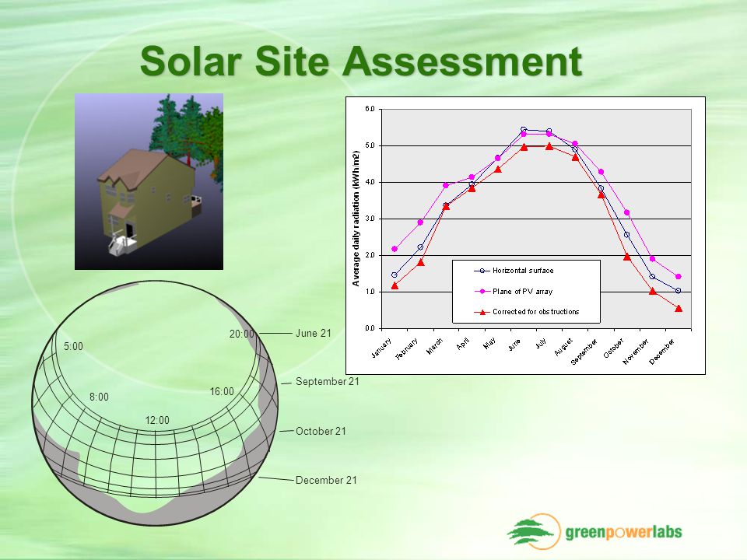Click the 8:00 time label

point(99,397)
